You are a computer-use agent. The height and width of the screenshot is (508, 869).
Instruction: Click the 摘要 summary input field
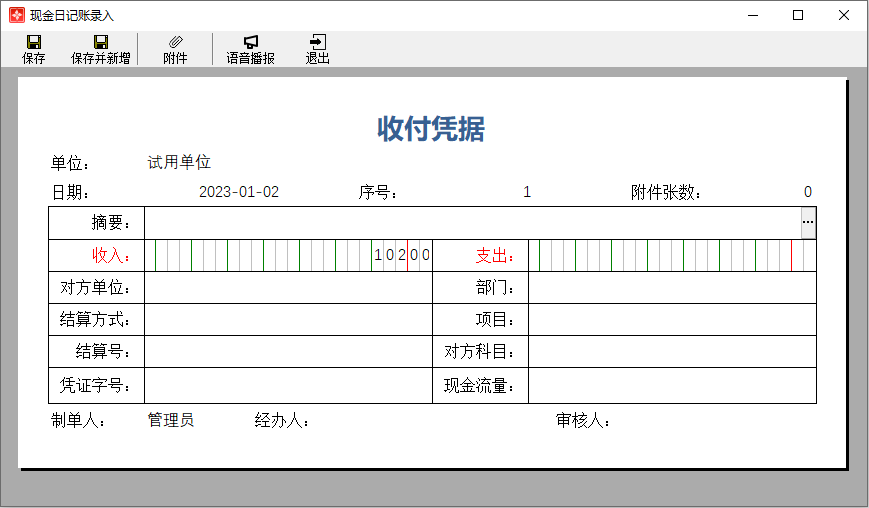(473, 223)
